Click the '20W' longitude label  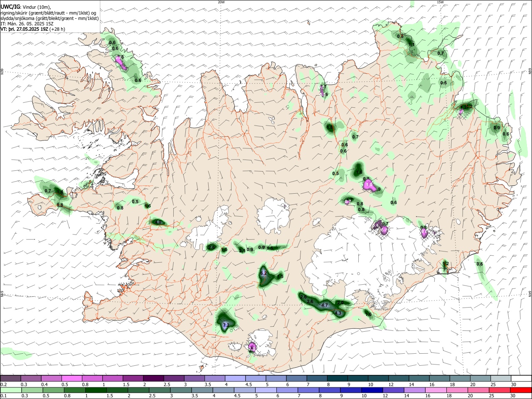[221, 2]
